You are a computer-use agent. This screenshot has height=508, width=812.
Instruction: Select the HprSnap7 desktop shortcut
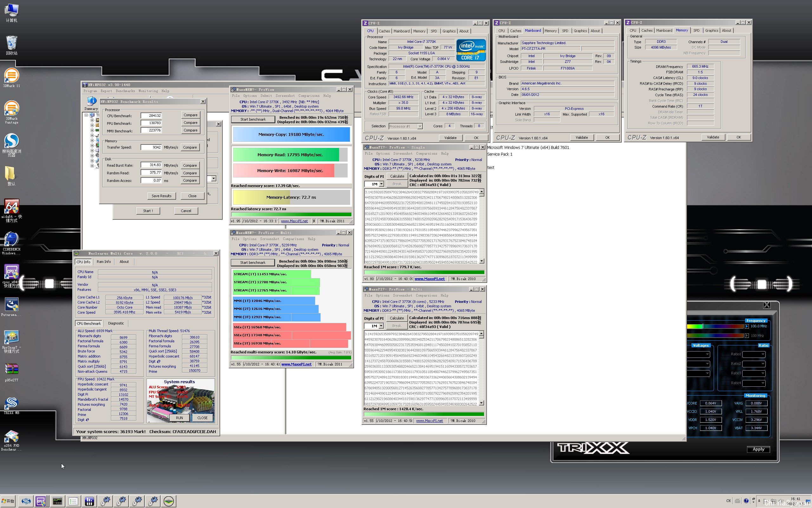click(11, 341)
